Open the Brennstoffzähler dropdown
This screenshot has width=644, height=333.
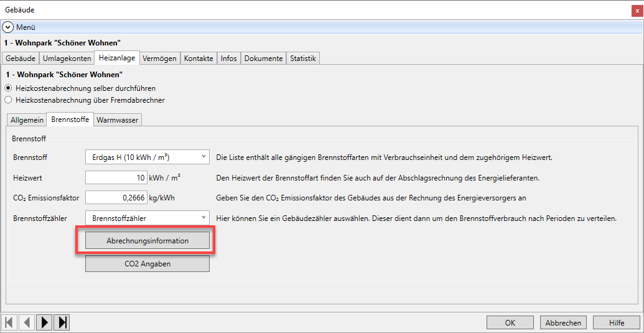pos(203,218)
